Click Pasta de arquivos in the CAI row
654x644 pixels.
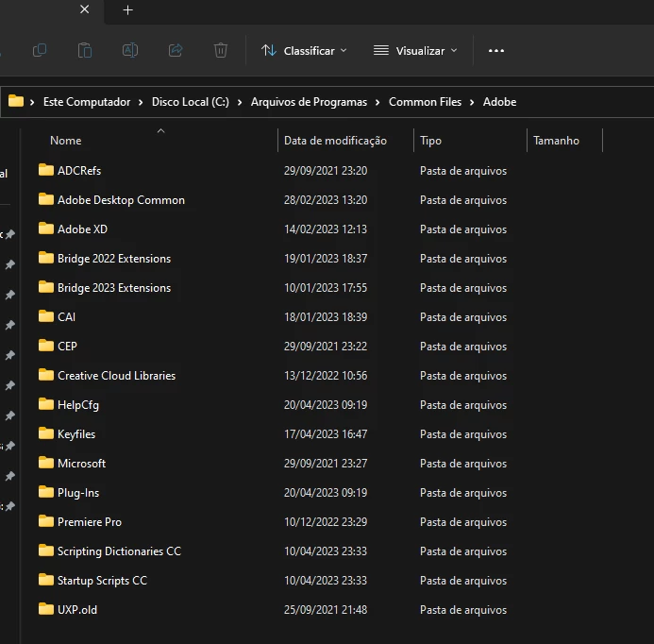(x=463, y=317)
